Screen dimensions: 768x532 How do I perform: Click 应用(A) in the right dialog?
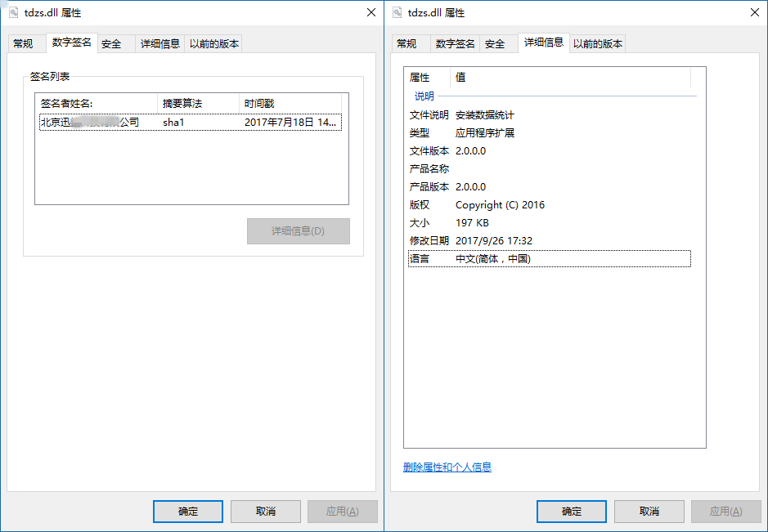click(726, 512)
